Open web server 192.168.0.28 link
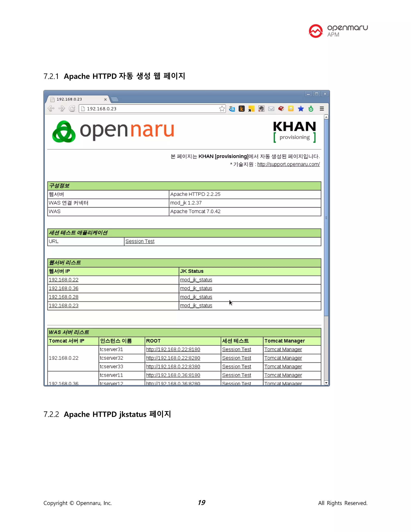 [x=64, y=297]
